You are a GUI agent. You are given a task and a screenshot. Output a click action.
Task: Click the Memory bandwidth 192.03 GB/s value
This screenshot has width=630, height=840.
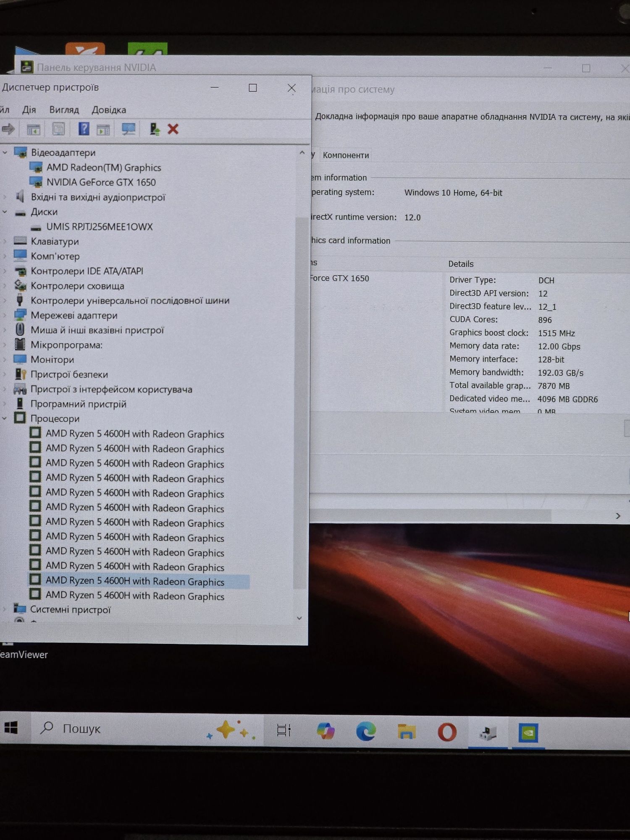[560, 373]
